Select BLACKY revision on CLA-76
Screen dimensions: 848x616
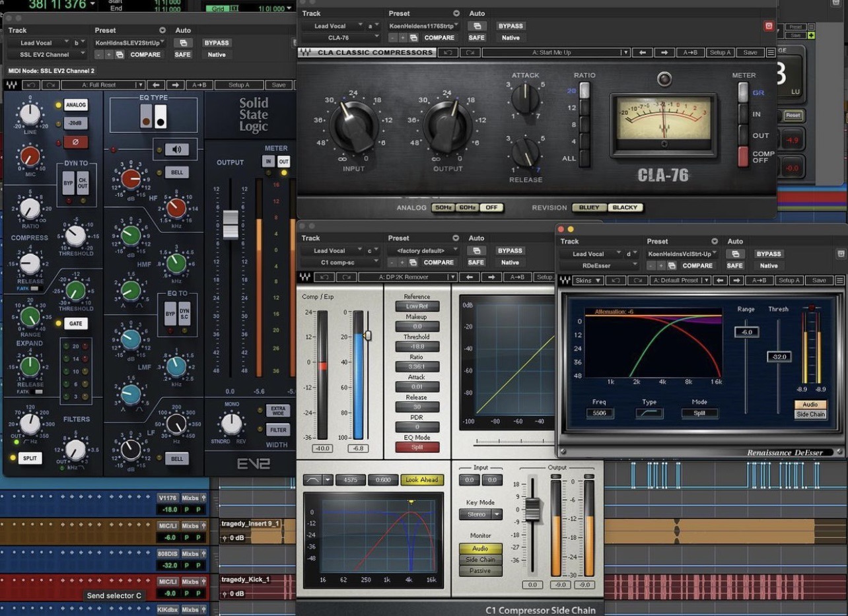click(625, 207)
